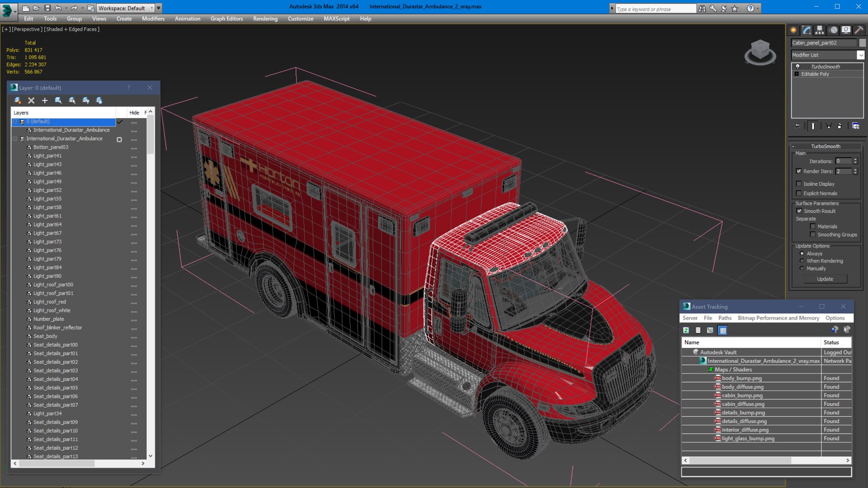Collapse the 0 (default) layer tree

pos(15,122)
